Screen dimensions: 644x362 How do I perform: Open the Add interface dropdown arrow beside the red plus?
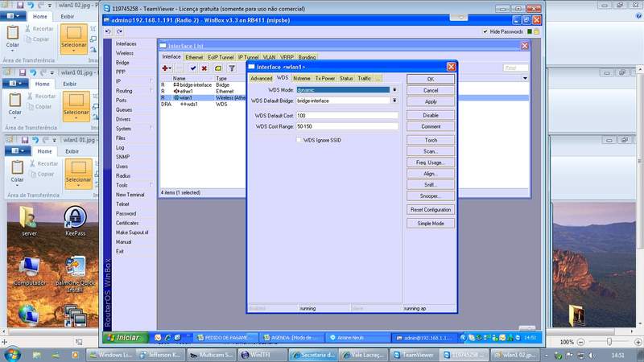tap(170, 68)
